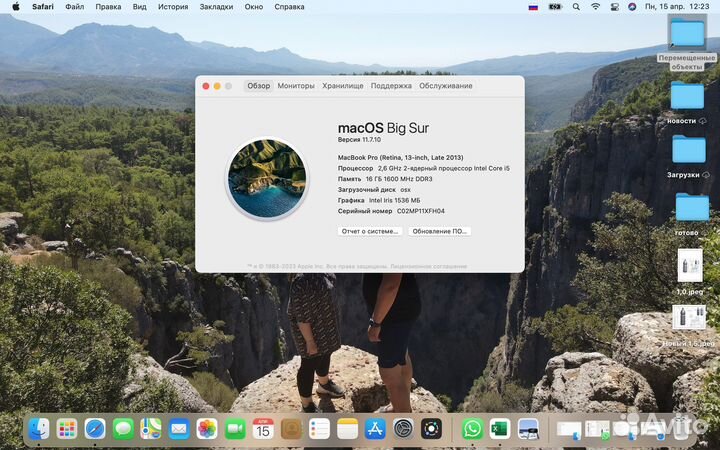The height and width of the screenshot is (450, 720).
Task: Open Control Center in menu bar
Action: coord(614,7)
